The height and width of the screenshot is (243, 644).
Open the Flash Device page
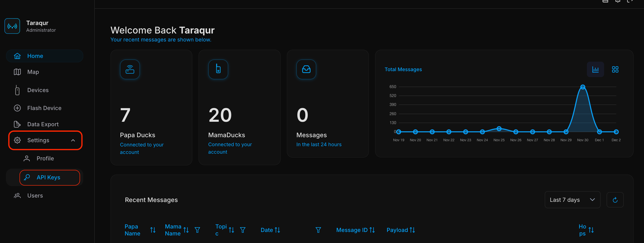[x=45, y=108]
